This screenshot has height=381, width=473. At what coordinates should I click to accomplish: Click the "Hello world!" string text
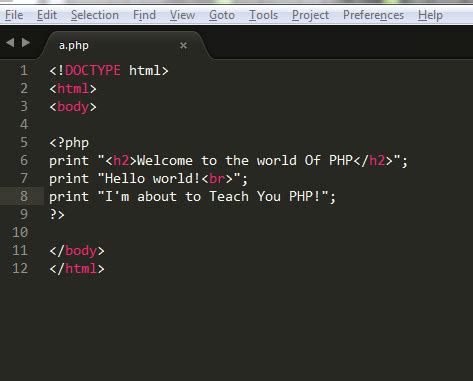pos(152,178)
